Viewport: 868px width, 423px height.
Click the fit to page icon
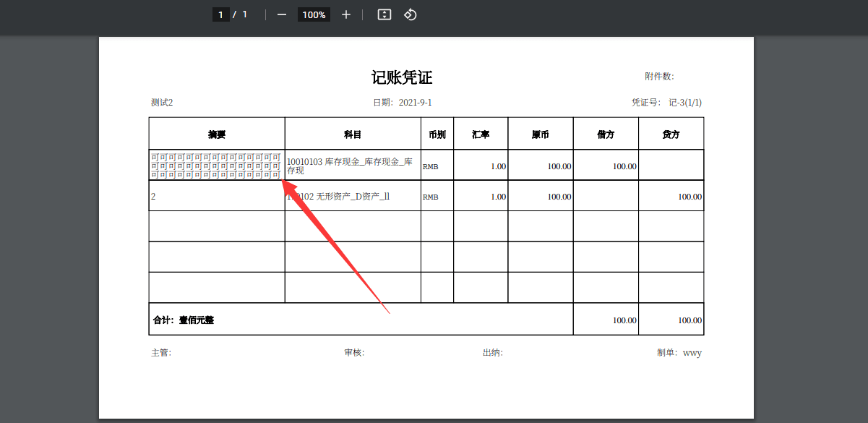click(384, 14)
